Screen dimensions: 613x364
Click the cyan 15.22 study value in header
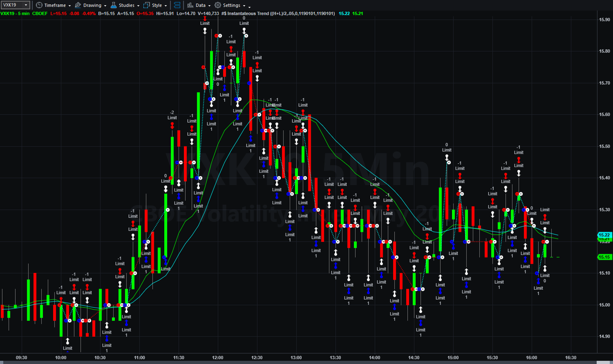click(344, 13)
